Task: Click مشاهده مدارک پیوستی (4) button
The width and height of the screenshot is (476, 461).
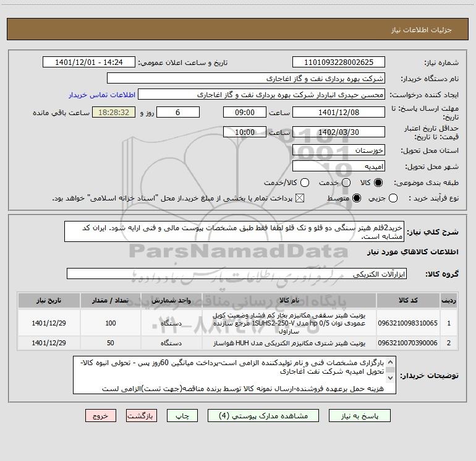Action: (263, 416)
